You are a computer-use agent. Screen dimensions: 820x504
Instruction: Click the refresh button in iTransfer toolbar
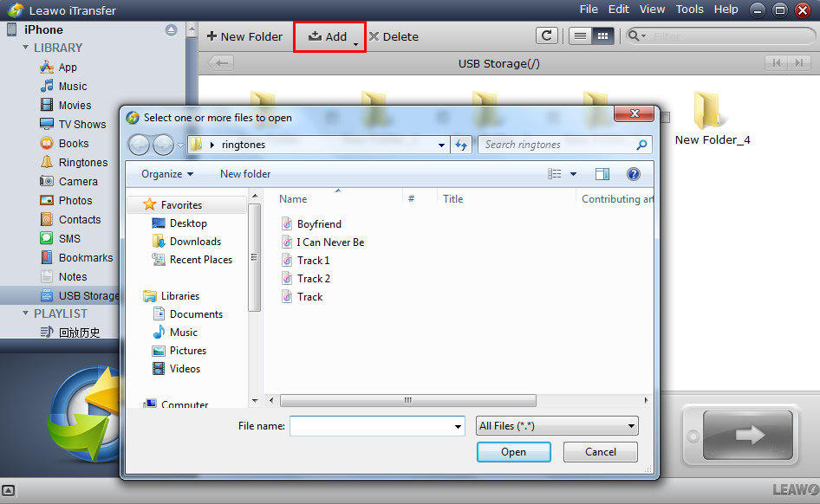[x=546, y=36]
